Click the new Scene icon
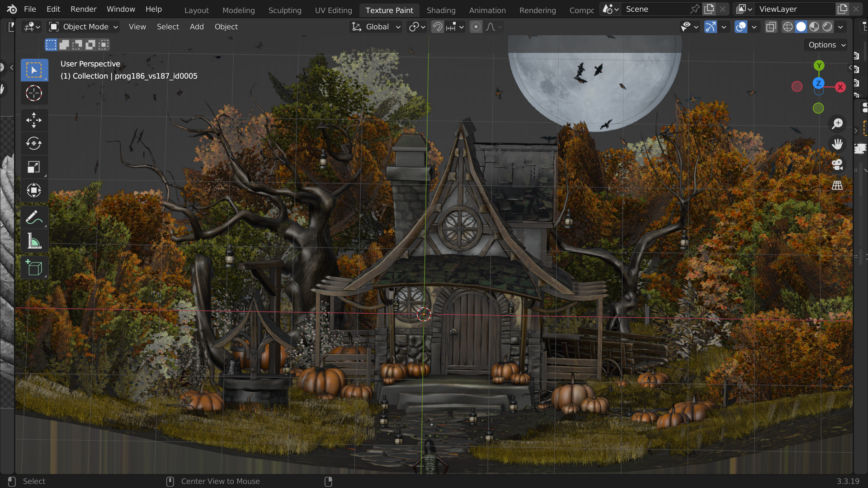Viewport: 868px width, 488px height. 709,9
